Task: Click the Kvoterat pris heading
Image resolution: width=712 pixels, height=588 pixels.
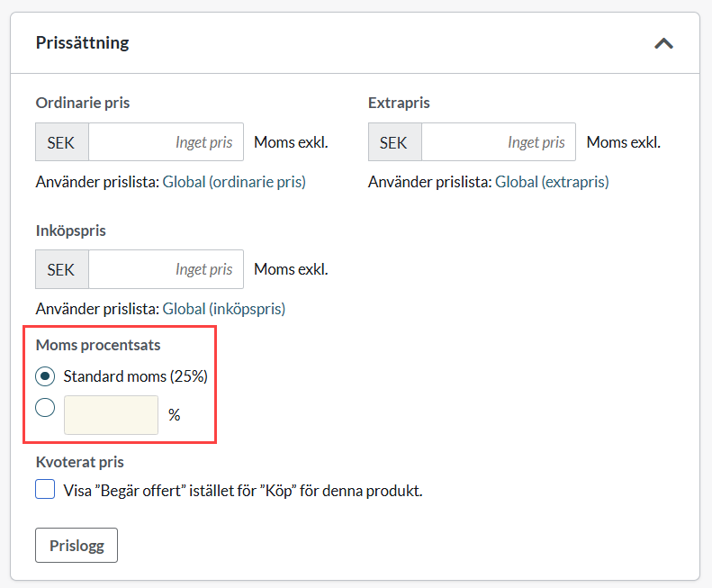Action: (x=79, y=462)
